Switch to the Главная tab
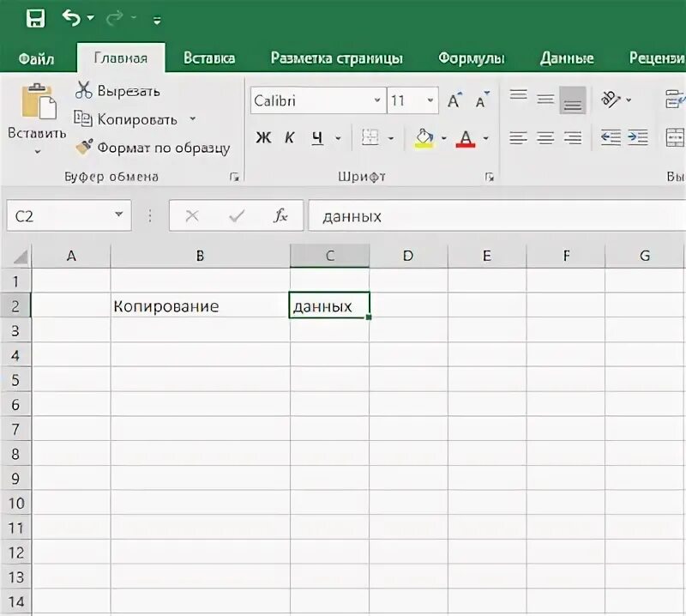The width and height of the screenshot is (686, 616). pos(121,57)
